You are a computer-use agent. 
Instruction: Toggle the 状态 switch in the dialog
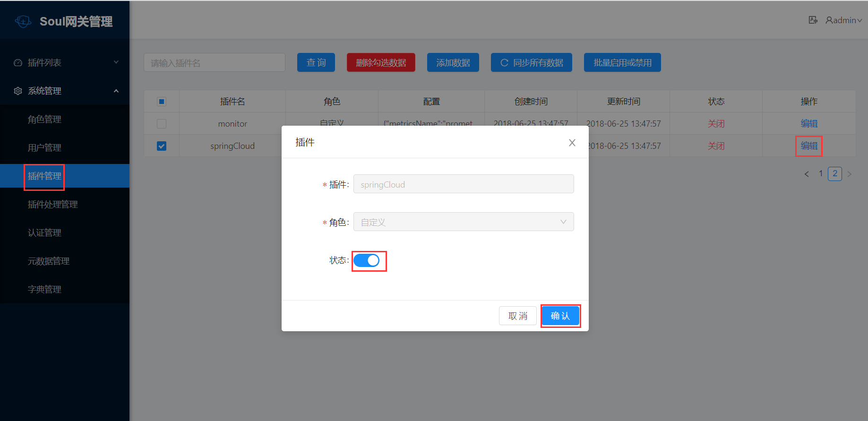tap(366, 260)
